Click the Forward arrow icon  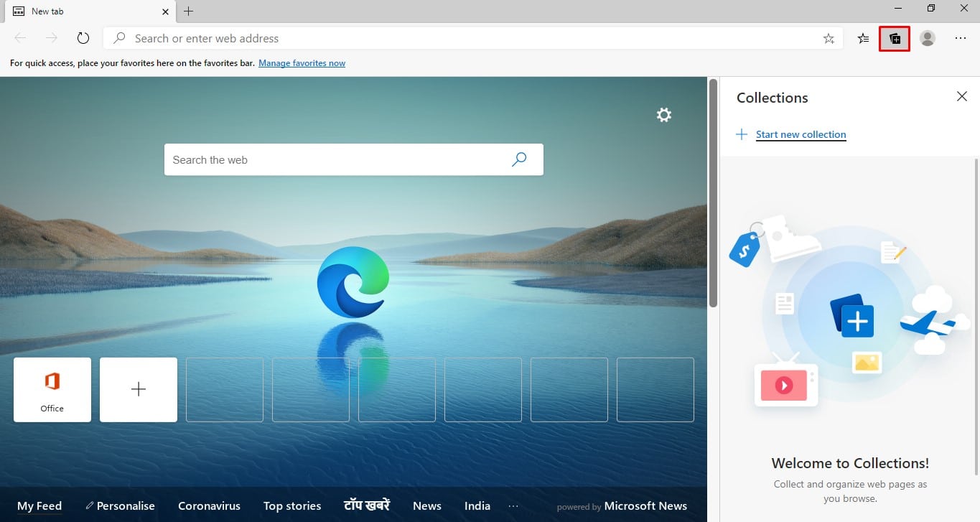[52, 39]
